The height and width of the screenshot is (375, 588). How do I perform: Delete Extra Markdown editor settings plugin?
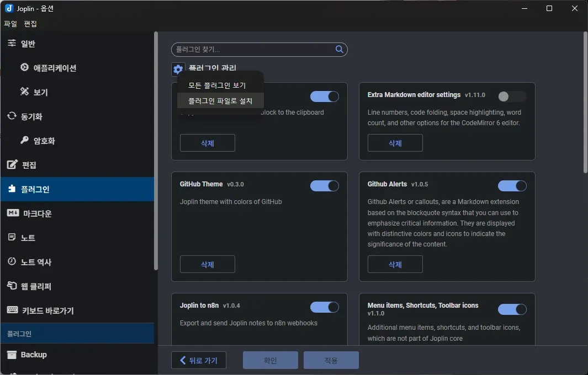click(x=395, y=143)
